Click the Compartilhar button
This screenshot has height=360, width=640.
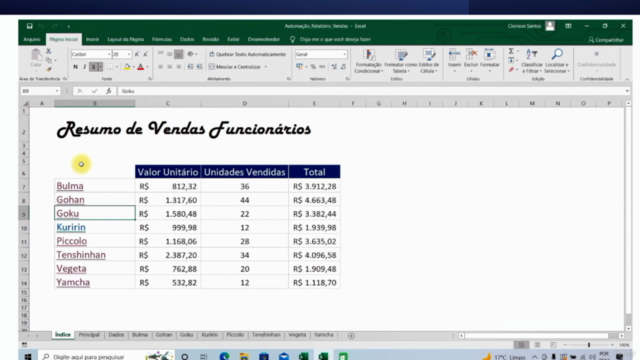(x=606, y=40)
